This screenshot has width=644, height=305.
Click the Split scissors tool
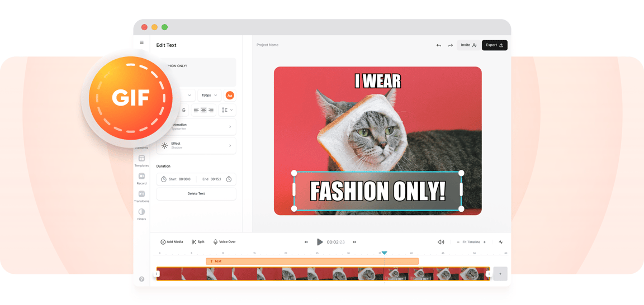point(198,242)
